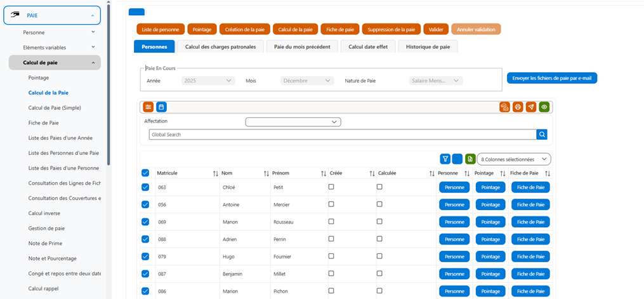Click the orange paper-plane send icon
The height and width of the screenshot is (299, 644).
click(531, 107)
